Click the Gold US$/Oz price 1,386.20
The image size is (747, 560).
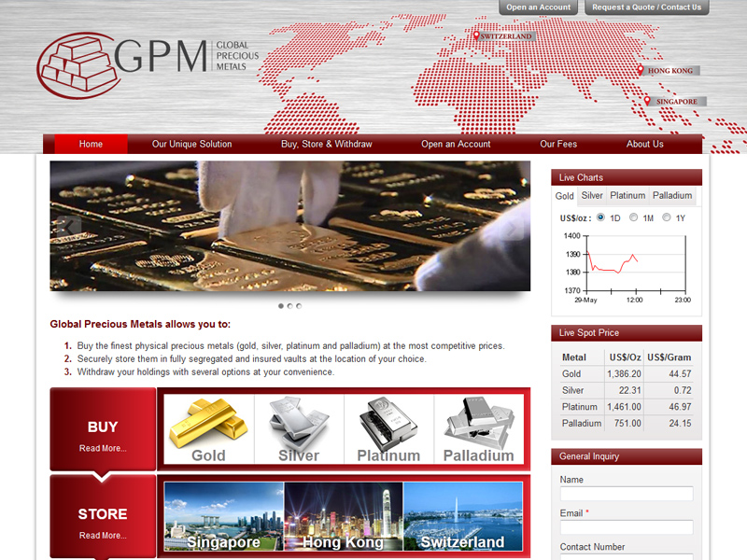(x=624, y=374)
